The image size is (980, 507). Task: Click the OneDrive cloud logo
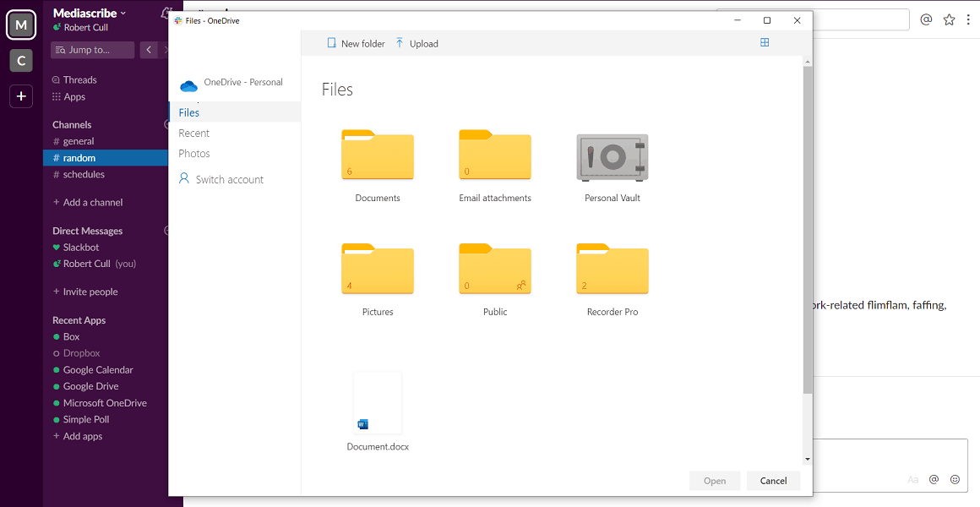(188, 85)
